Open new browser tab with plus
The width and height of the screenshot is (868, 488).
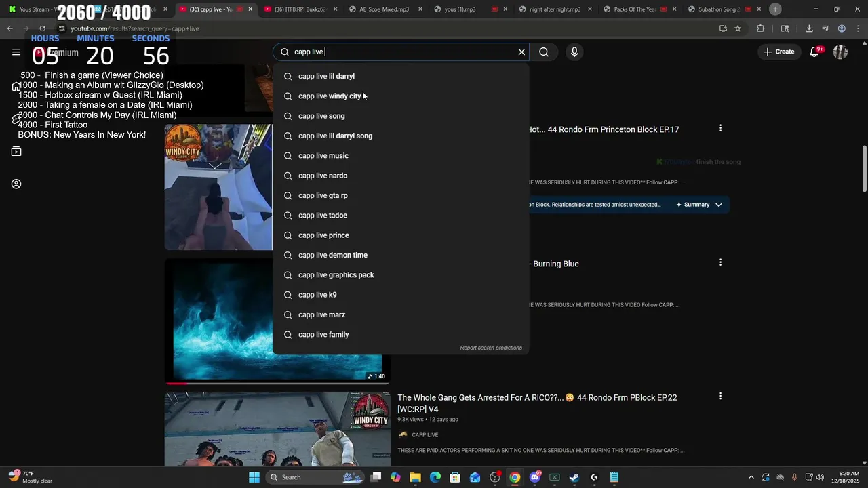[775, 9]
